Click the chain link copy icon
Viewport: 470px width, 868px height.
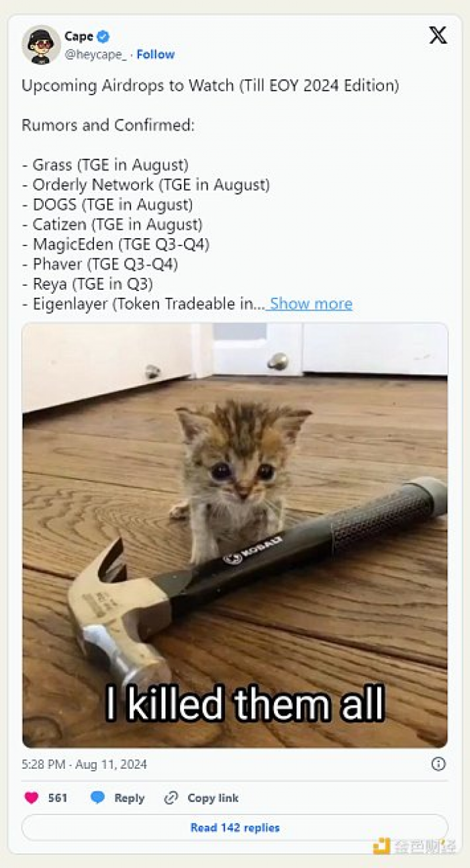point(171,798)
